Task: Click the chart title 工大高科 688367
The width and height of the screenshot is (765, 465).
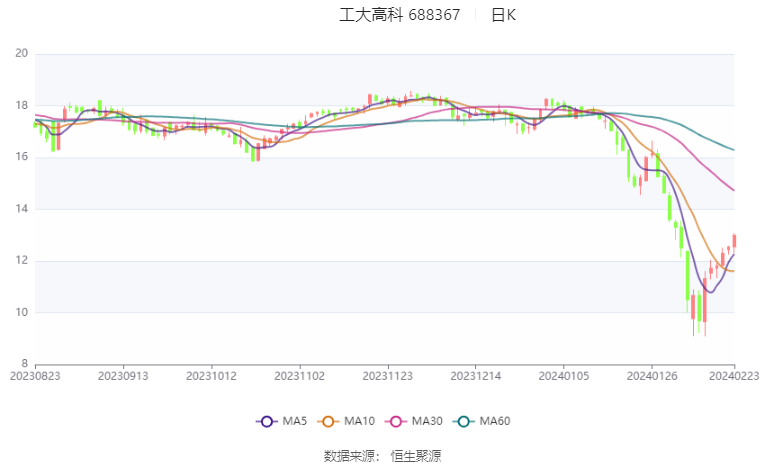Action: (x=400, y=15)
